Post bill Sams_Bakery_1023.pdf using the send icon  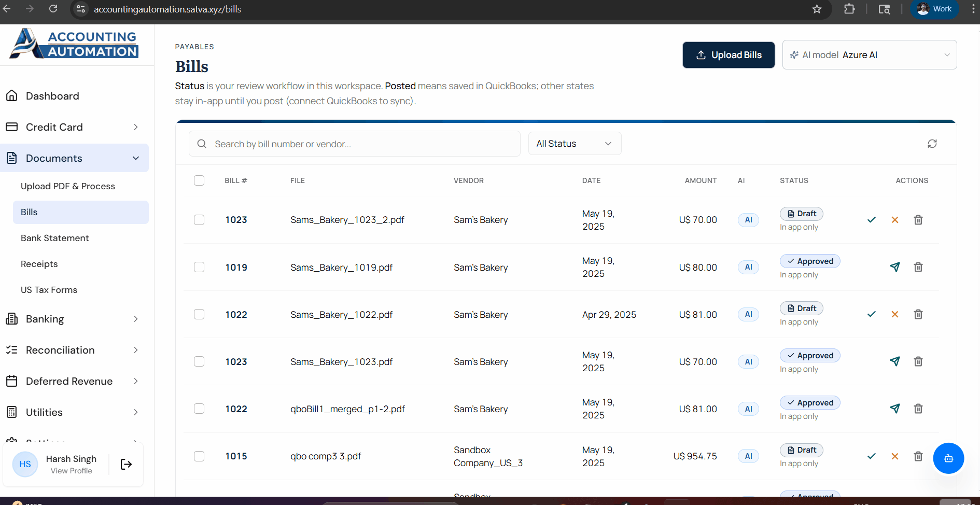coord(895,361)
